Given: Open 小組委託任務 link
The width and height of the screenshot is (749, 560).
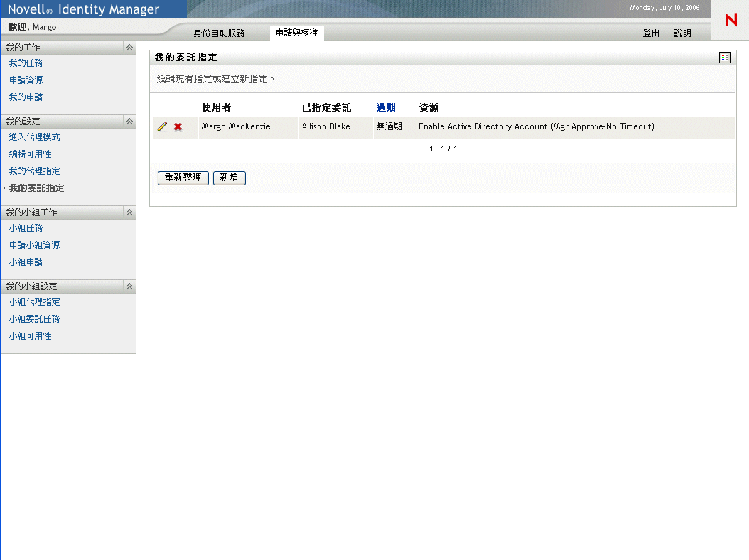Looking at the screenshot, I should click(34, 318).
